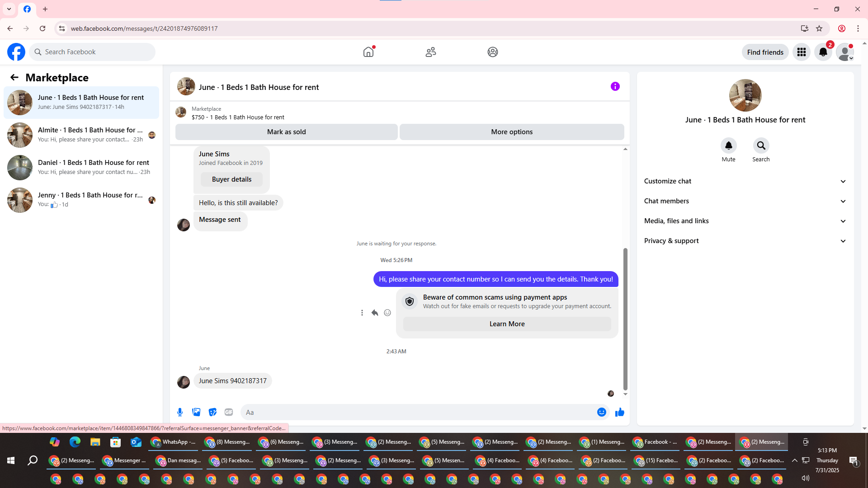Click the chat scrollbar thumb
This screenshot has width=868, height=488.
[x=625, y=319]
